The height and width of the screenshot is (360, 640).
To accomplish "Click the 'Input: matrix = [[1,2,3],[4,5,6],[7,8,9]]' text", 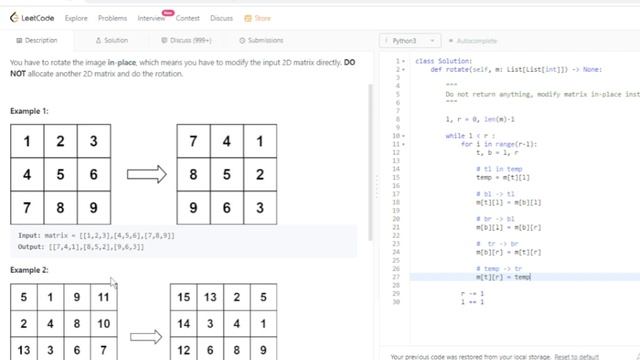I will pos(96,236).
